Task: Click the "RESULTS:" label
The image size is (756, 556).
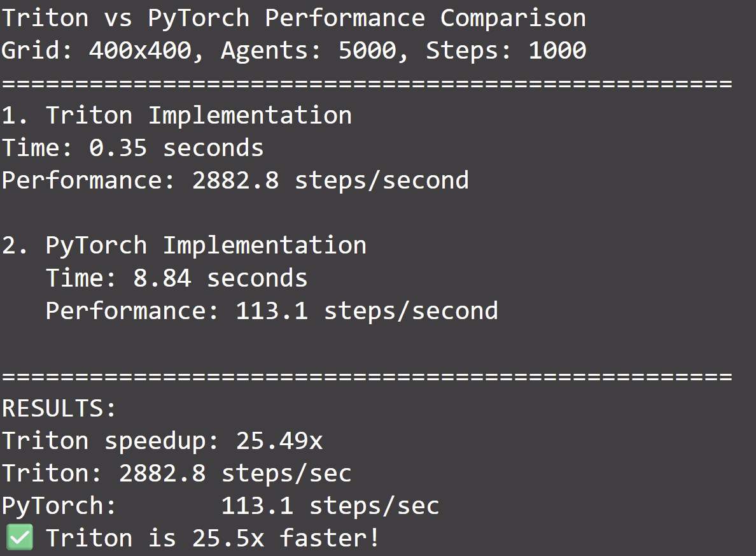Action: [x=59, y=408]
